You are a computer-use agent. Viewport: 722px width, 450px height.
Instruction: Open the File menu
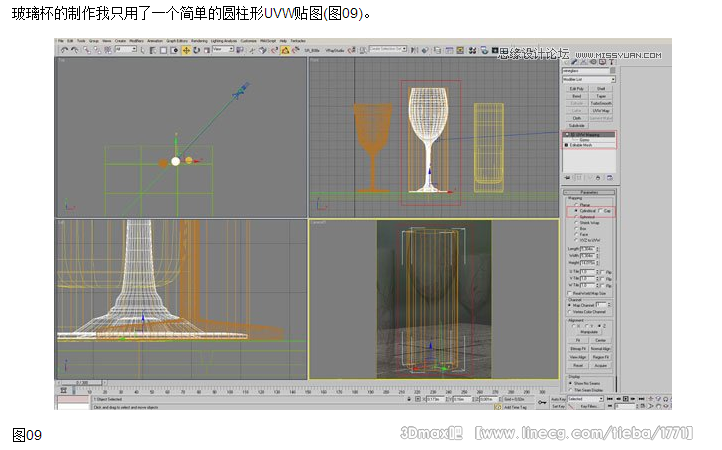60,41
